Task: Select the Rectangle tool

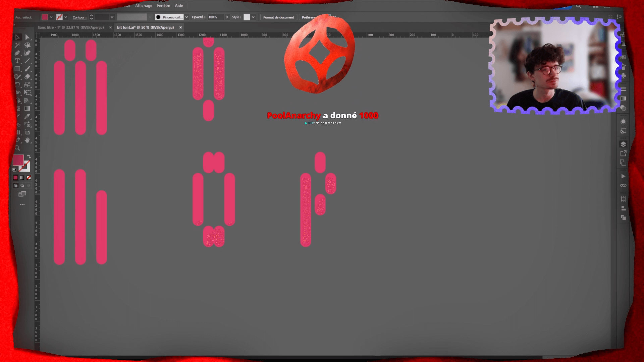Action: pyautogui.click(x=17, y=69)
